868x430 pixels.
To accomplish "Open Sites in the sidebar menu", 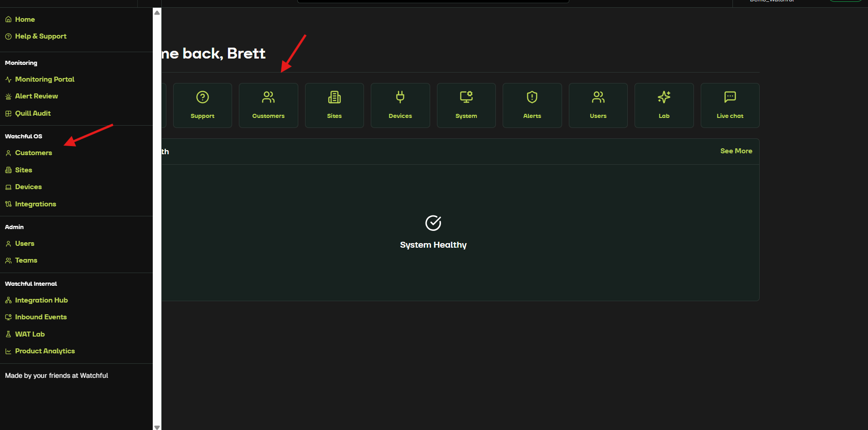I will point(24,170).
